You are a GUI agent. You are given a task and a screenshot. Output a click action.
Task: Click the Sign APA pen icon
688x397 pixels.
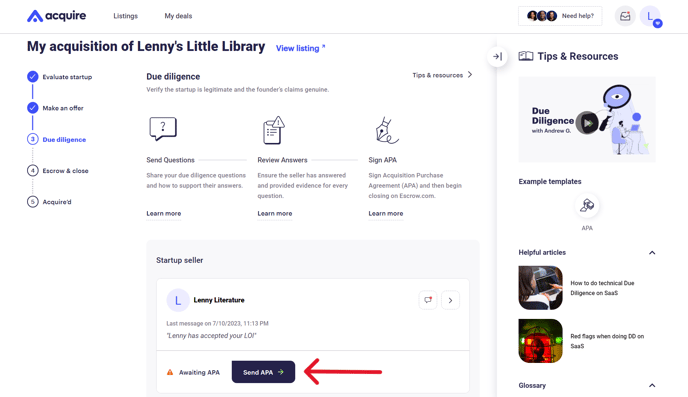pyautogui.click(x=387, y=130)
